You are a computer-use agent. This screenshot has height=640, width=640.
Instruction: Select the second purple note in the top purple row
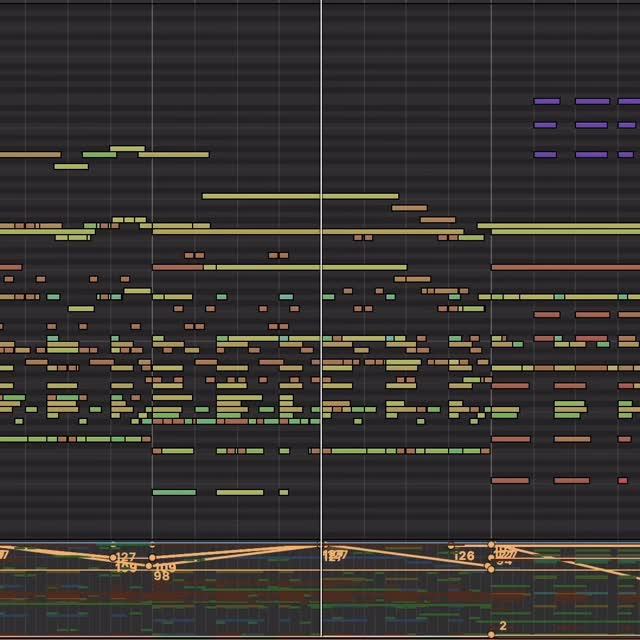tap(592, 101)
